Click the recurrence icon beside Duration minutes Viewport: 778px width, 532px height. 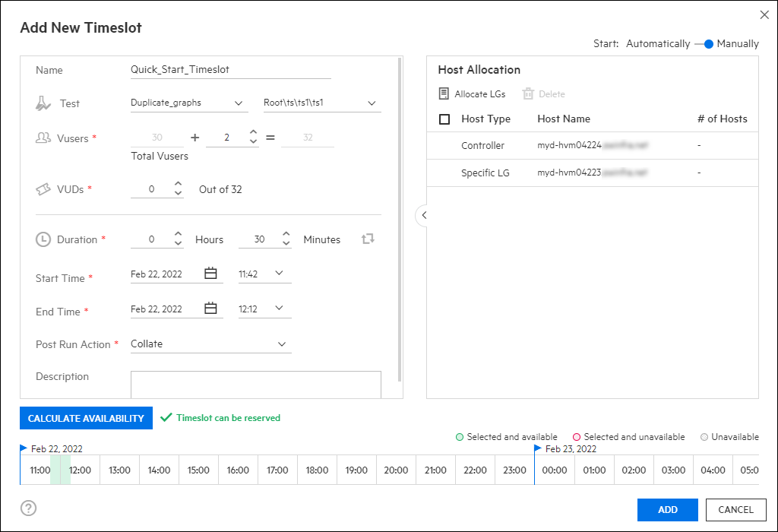tap(368, 239)
